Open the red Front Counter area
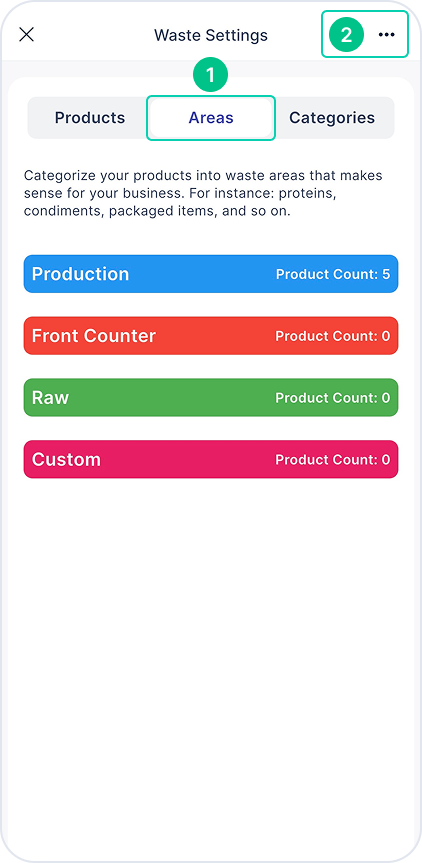 click(x=211, y=336)
